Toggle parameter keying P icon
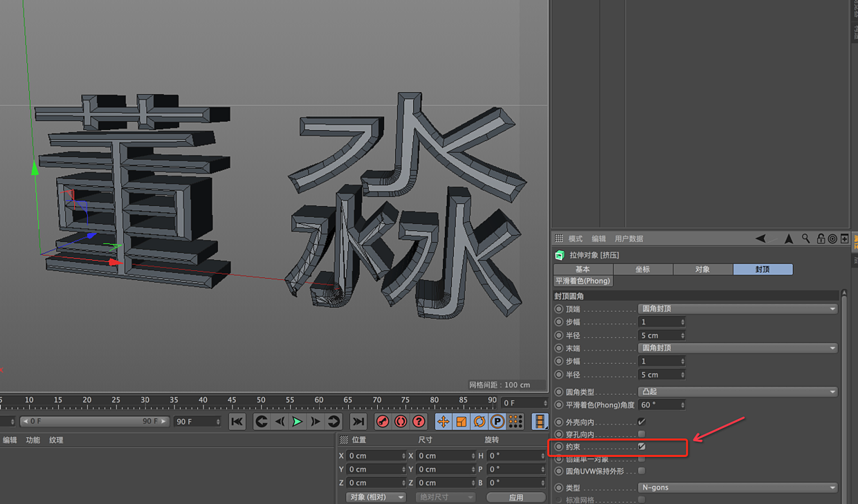Viewport: 858px width, 504px height. 498,421
